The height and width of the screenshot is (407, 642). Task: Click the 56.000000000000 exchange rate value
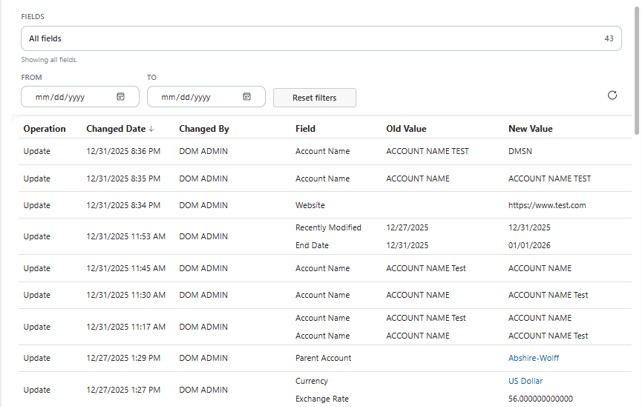pyautogui.click(x=540, y=399)
